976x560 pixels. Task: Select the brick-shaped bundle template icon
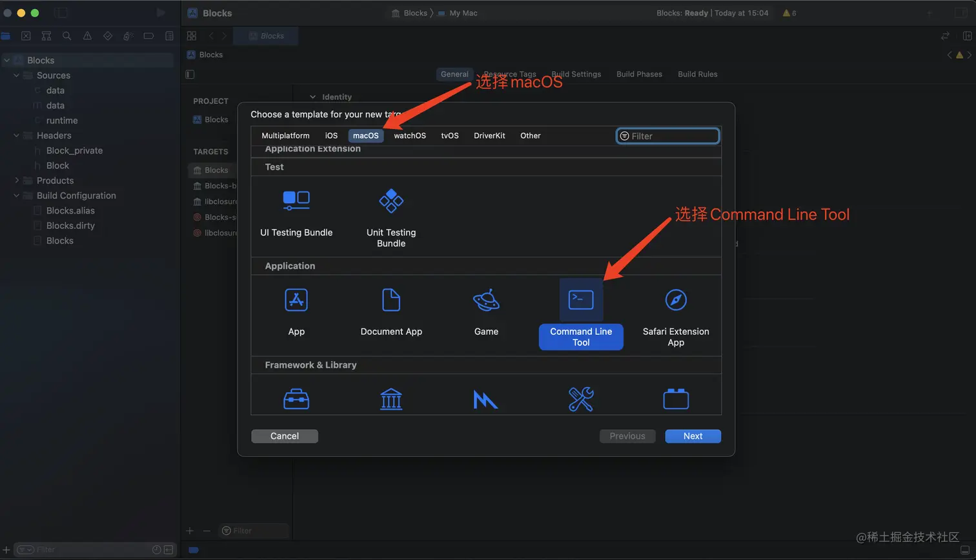click(x=676, y=399)
